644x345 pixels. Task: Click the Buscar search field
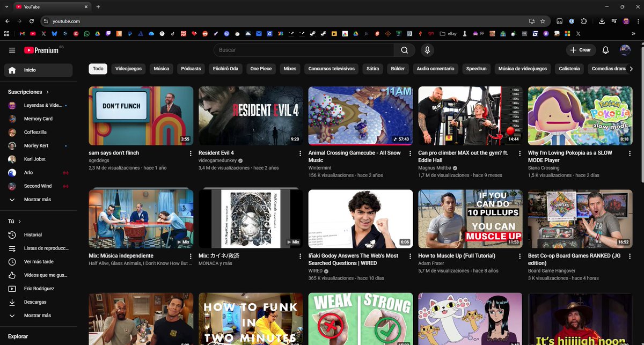pyautogui.click(x=304, y=50)
